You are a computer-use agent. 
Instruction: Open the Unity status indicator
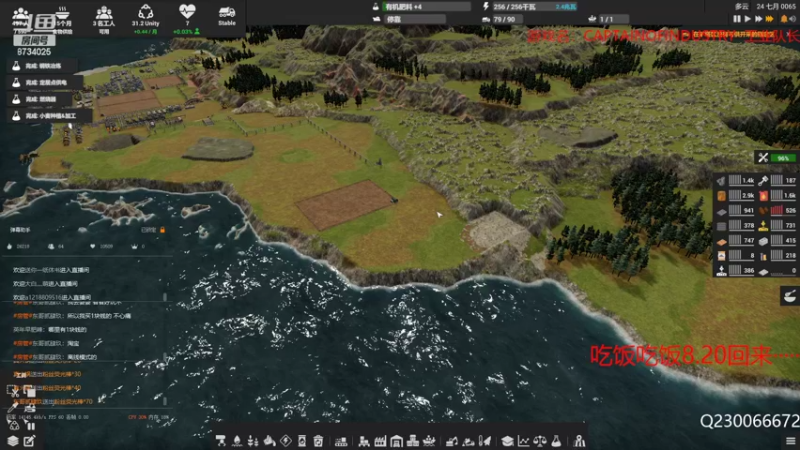coord(145,18)
